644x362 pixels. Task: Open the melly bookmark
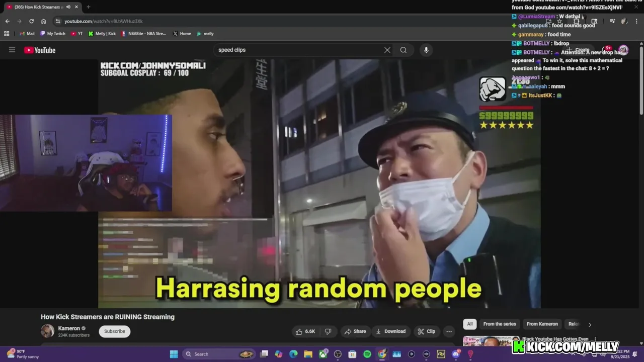[205, 34]
